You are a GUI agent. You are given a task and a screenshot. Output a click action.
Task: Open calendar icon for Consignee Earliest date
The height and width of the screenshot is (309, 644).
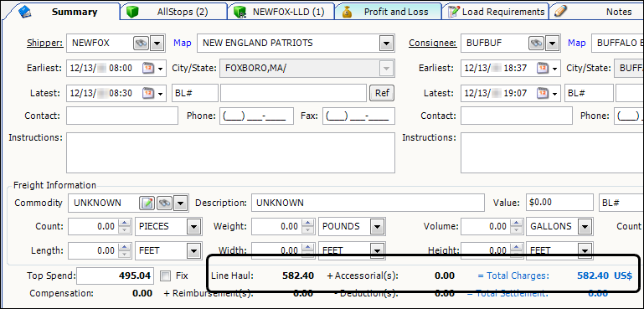coord(543,68)
